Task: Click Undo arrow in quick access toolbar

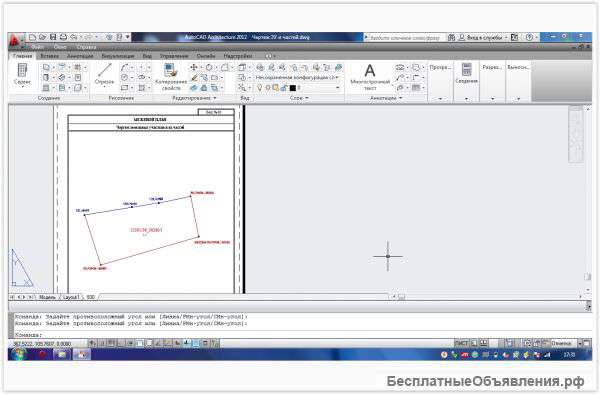Action: click(x=73, y=37)
